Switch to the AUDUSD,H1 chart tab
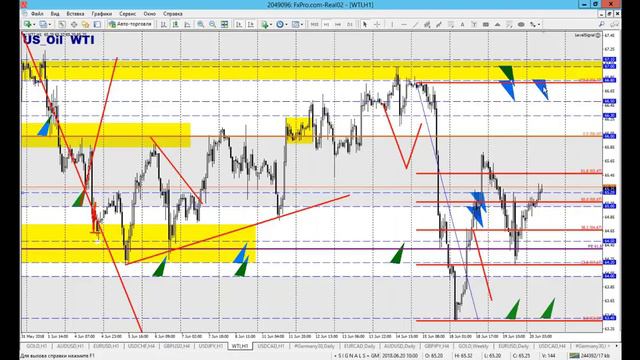This screenshot has width=640, height=360. coord(70,346)
